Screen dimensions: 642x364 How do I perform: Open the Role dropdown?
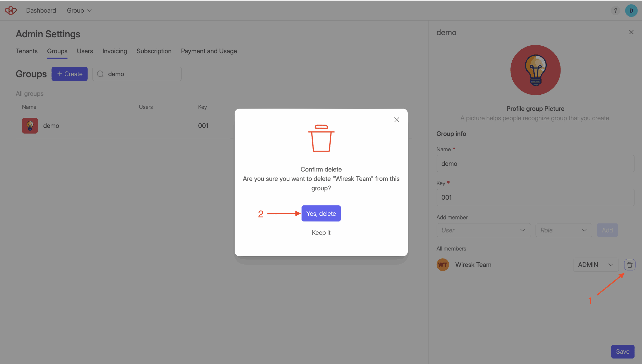click(x=564, y=230)
